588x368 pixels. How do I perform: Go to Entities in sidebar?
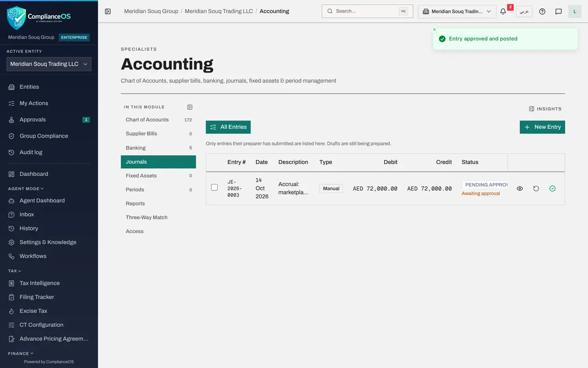(49, 87)
